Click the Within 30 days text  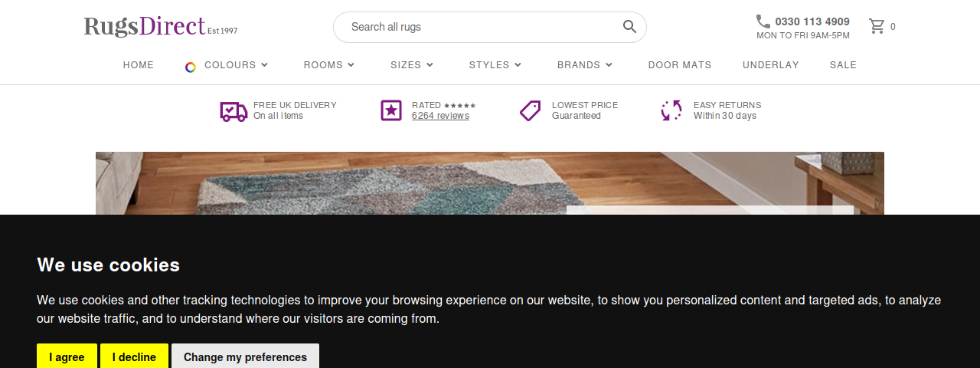725,116
